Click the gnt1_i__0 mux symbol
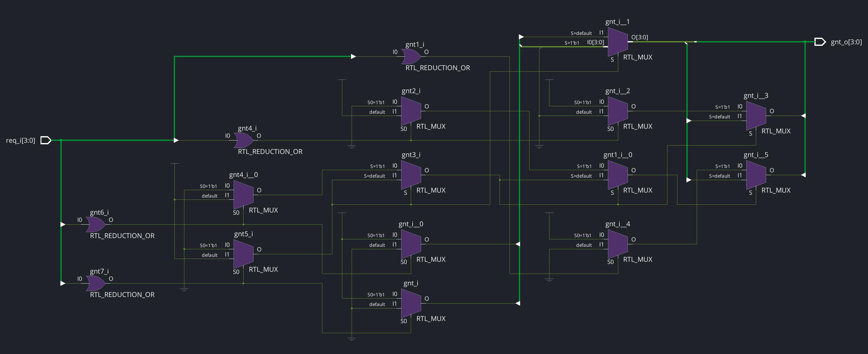Viewport: 868px width, 354px height. click(x=617, y=175)
